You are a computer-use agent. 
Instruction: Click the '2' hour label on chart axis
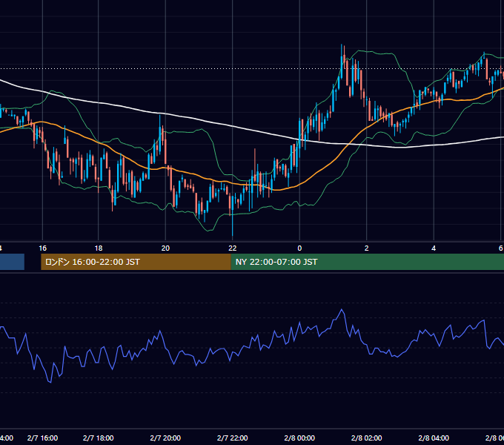[366, 248]
